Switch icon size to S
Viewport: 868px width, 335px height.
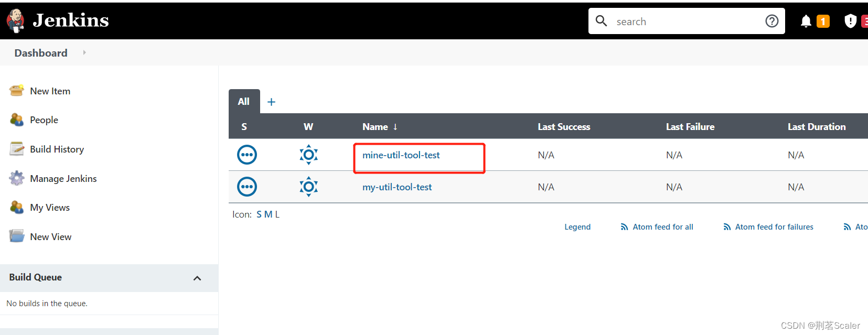click(259, 214)
